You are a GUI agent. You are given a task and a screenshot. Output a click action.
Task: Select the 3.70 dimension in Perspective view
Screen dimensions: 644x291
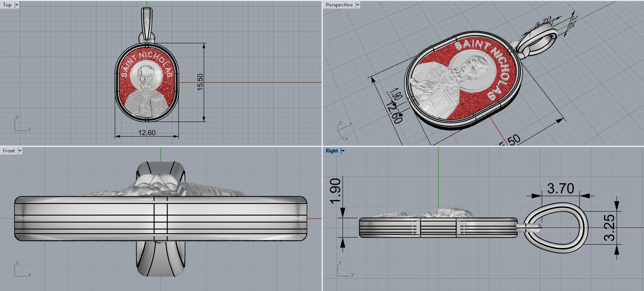coord(544,22)
